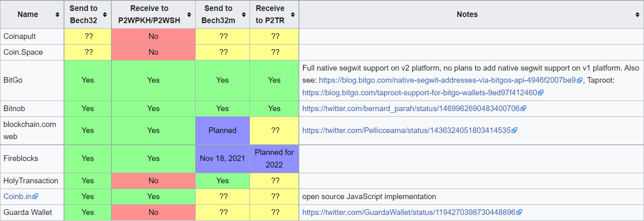Viewport: 644px width, 221px height.
Task: Select the HolyTransaction name cell
Action: pos(32,181)
